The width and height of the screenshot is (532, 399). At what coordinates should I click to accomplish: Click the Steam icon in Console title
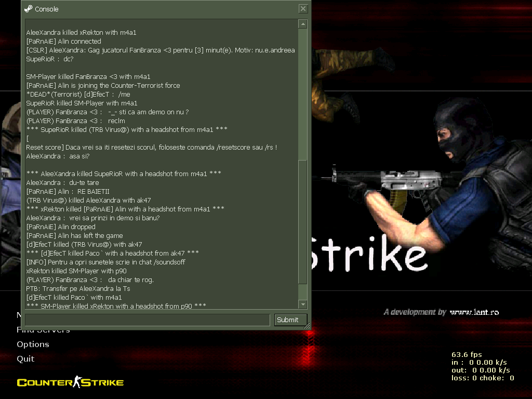[x=29, y=9]
